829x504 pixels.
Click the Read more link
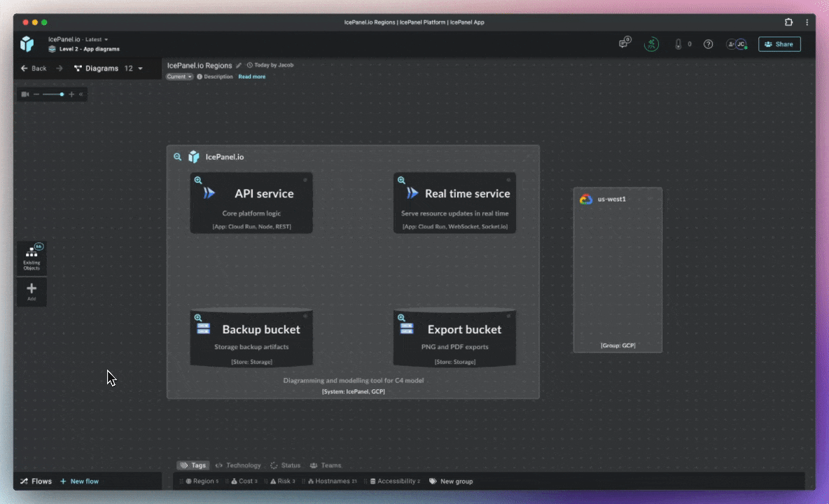[251, 77]
